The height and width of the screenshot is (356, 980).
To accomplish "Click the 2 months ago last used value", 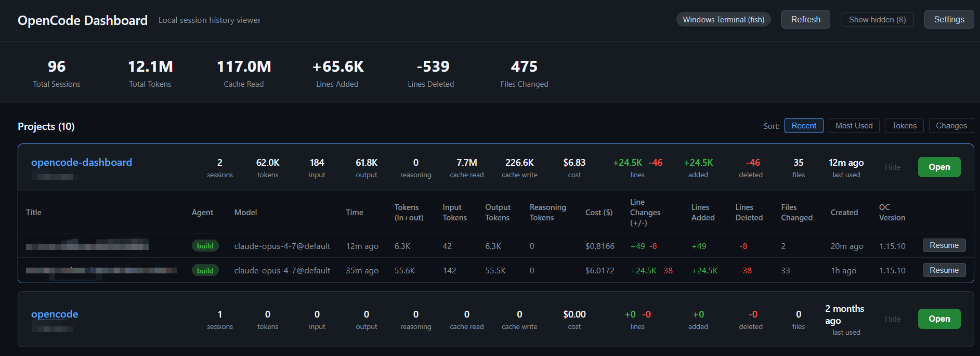I will [844, 314].
